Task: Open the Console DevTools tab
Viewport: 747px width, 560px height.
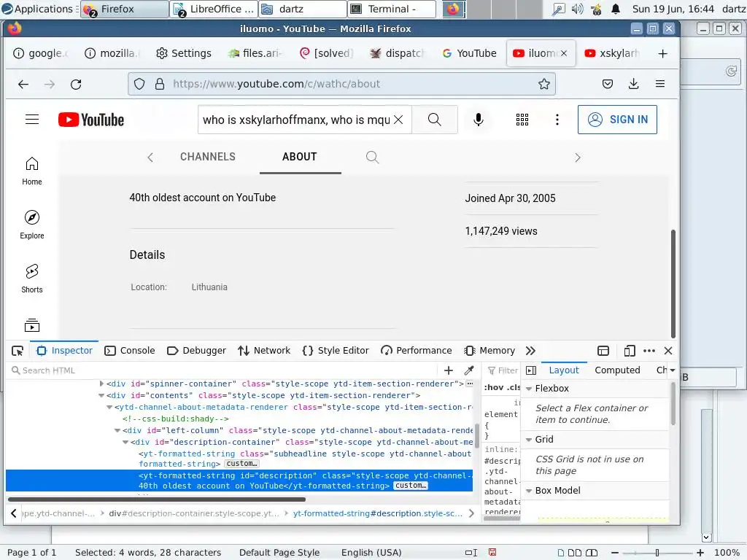Action: coord(130,351)
